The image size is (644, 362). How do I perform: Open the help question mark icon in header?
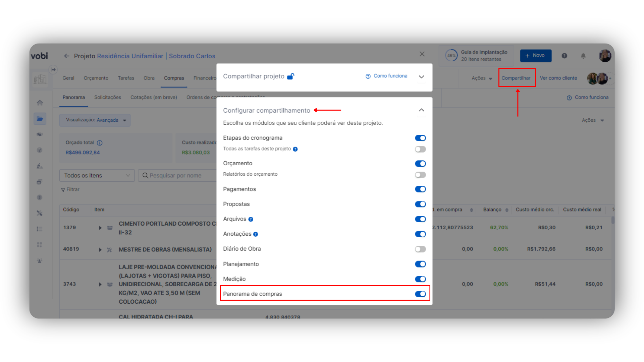[565, 56]
